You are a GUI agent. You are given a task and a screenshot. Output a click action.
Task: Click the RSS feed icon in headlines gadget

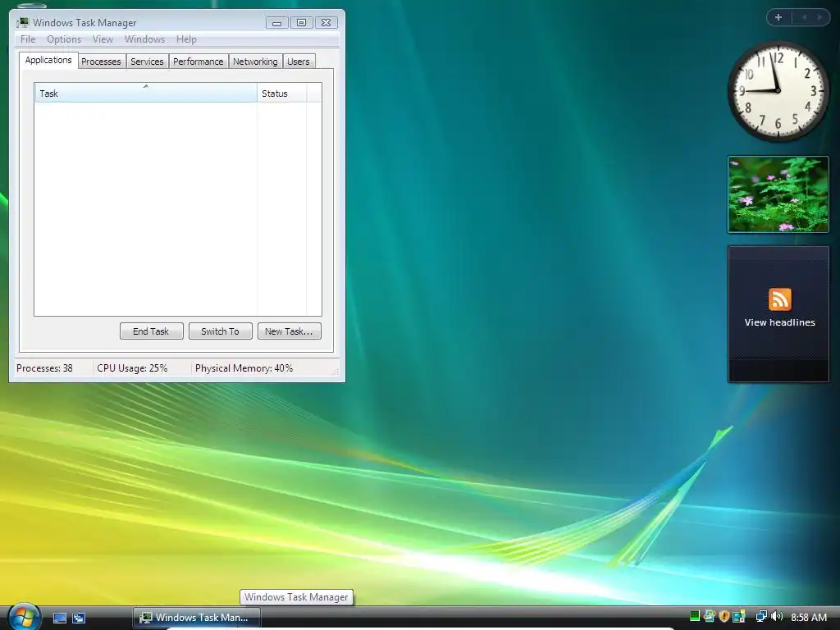(x=779, y=299)
